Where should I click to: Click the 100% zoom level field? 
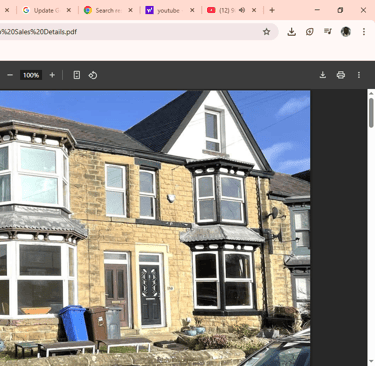click(31, 75)
